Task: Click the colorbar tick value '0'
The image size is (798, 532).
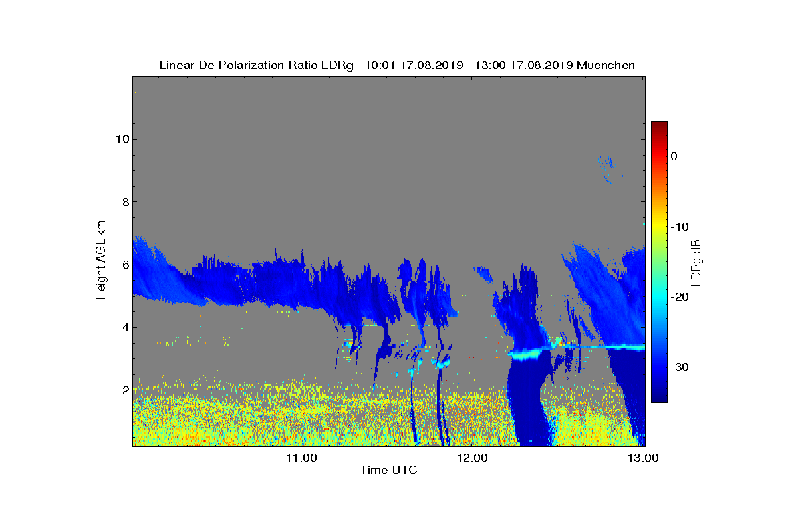Action: coord(674,156)
